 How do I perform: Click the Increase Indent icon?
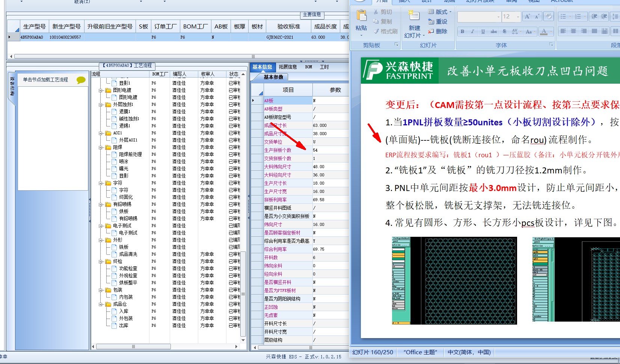[604, 17]
